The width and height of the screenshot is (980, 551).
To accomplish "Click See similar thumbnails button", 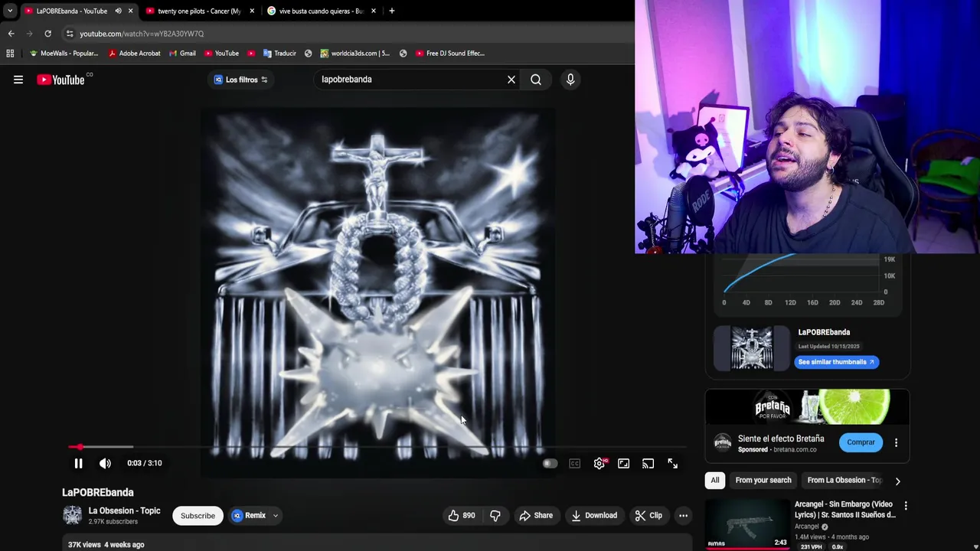I will [837, 362].
